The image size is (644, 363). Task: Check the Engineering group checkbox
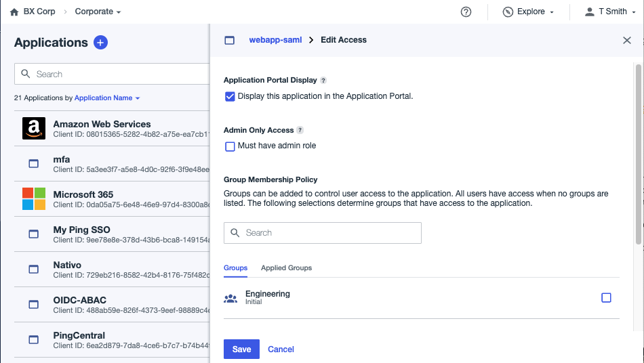(x=606, y=298)
